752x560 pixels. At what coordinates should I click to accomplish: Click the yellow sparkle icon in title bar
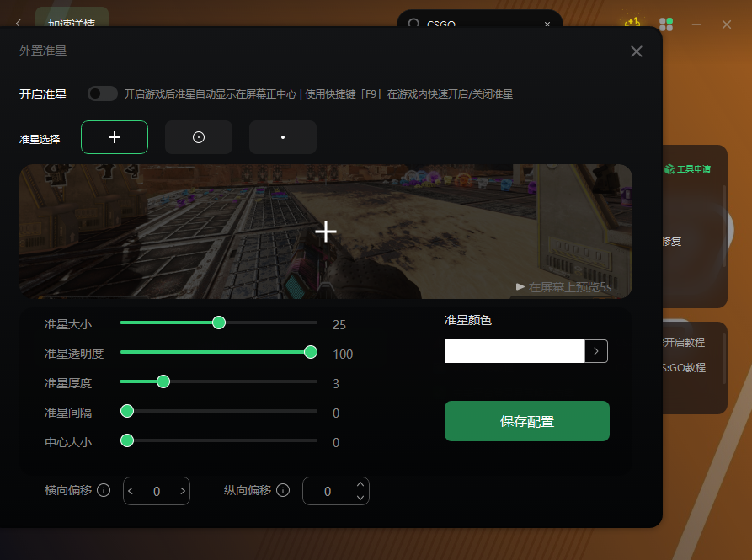[x=632, y=23]
